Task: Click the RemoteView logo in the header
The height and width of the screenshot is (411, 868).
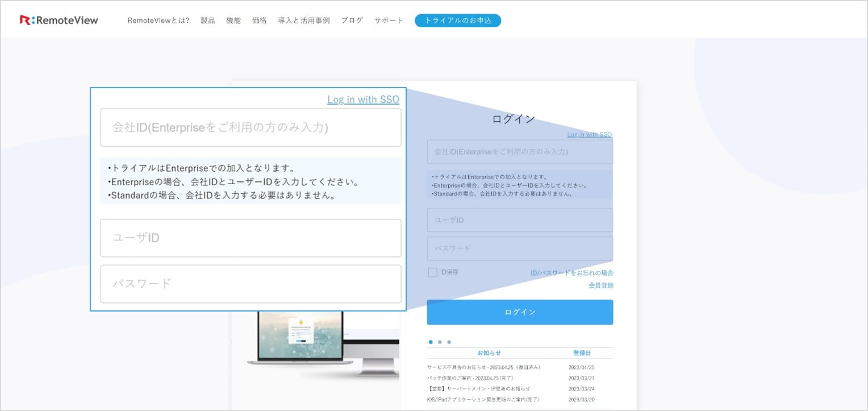Action: click(59, 20)
